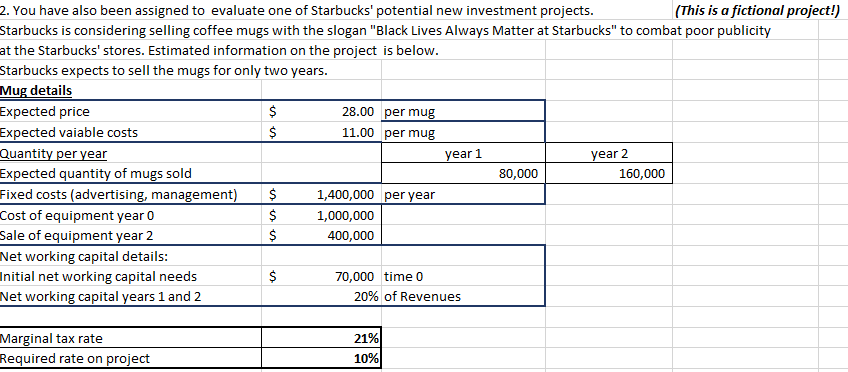Click the line "Starbucks is considering selling coffee mugs"
848x372 pixels.
click(x=385, y=31)
